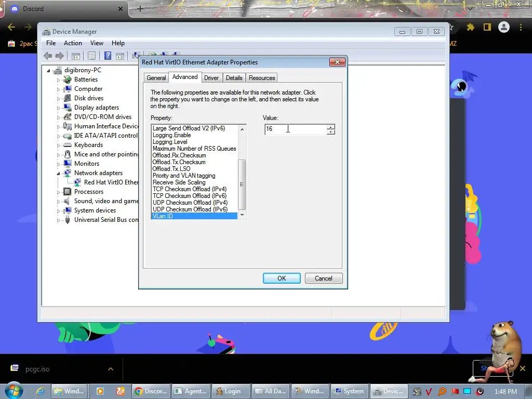Collapse the Network adapters node

(x=58, y=174)
